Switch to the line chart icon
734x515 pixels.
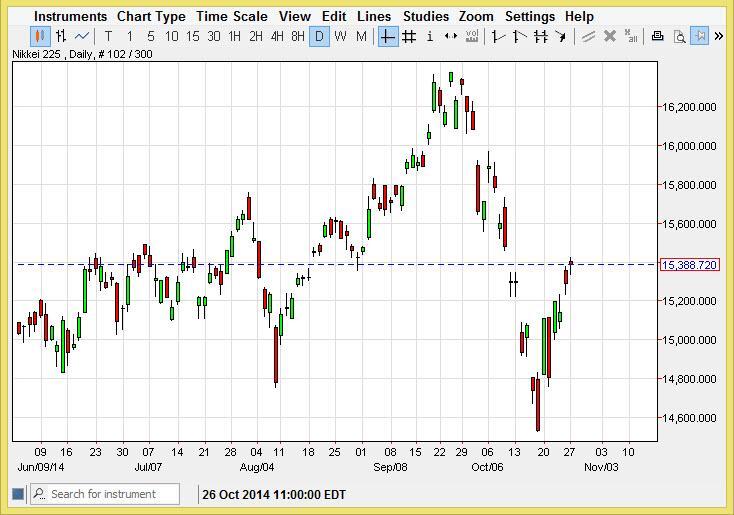82,37
